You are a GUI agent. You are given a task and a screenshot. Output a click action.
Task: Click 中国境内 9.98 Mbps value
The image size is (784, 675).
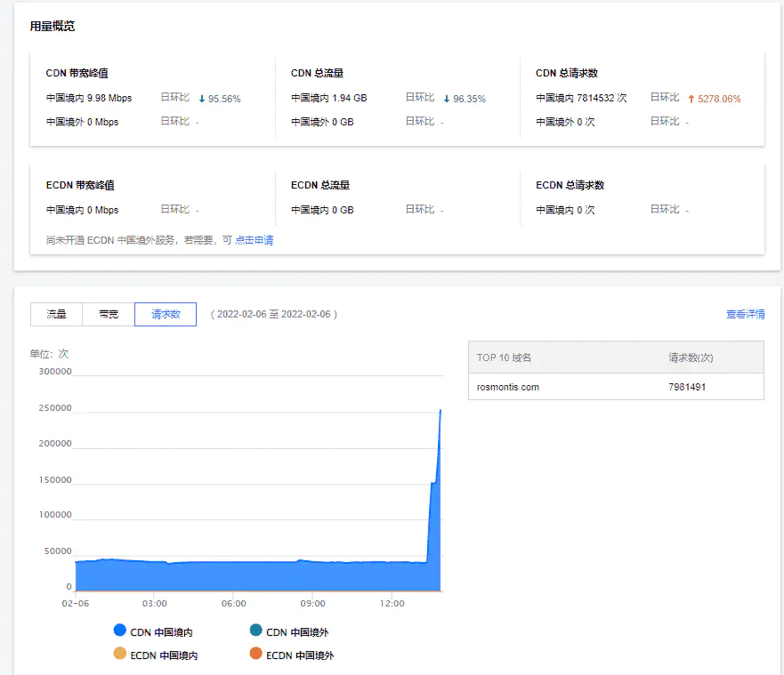(89, 98)
